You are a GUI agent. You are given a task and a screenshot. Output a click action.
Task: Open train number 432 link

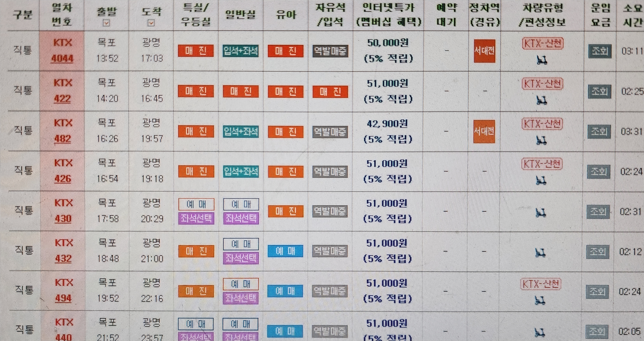[x=63, y=258]
